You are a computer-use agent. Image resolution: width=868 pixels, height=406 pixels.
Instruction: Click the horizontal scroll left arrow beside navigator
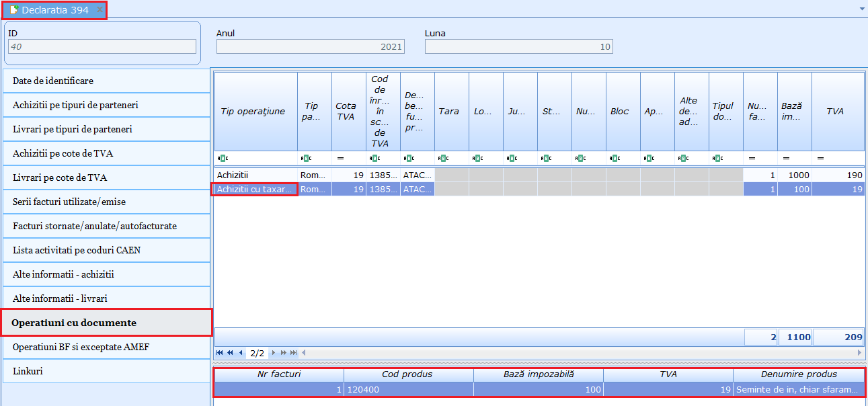(x=303, y=352)
